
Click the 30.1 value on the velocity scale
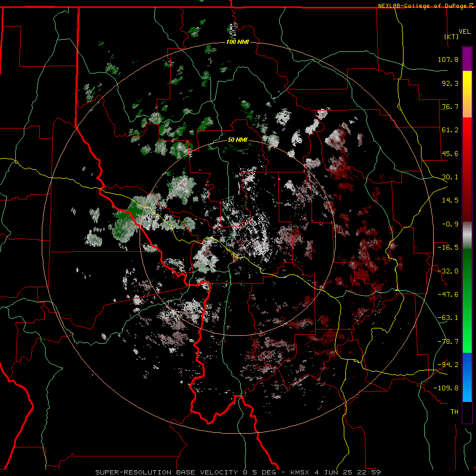(x=450, y=177)
